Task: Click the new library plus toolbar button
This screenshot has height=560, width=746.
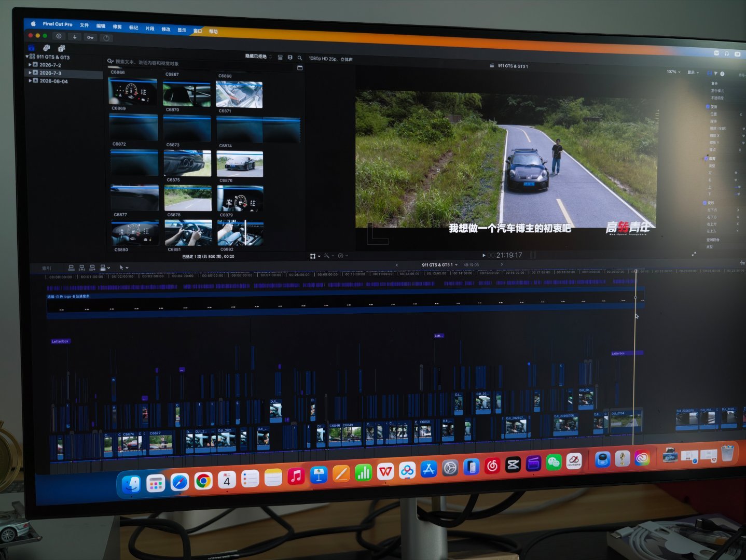Action: 59,36
